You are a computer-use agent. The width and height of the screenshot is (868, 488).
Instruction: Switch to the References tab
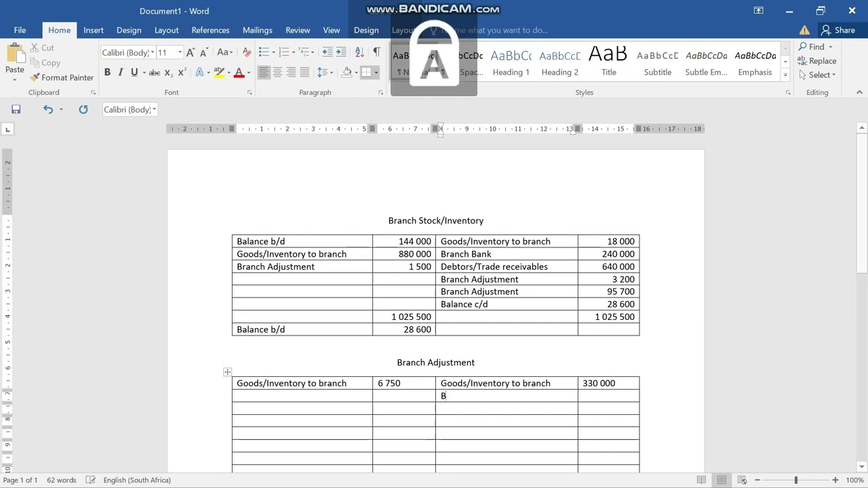(210, 30)
